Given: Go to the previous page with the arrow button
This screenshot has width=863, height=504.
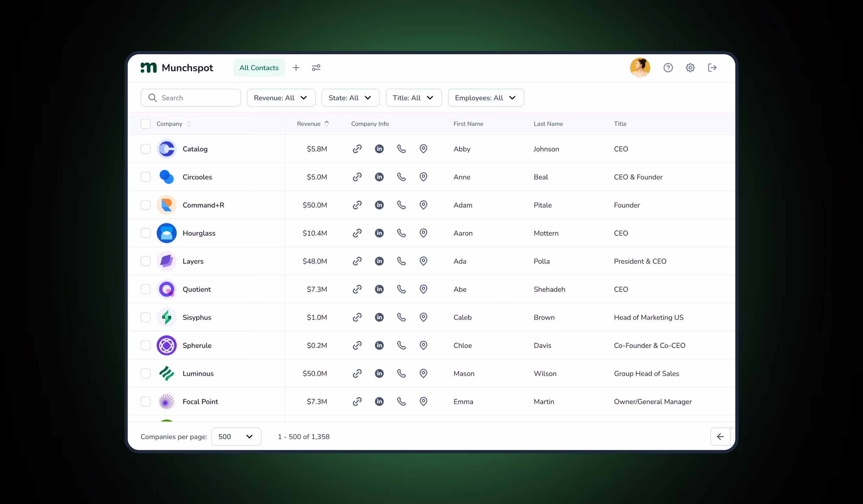Looking at the screenshot, I should pyautogui.click(x=720, y=436).
